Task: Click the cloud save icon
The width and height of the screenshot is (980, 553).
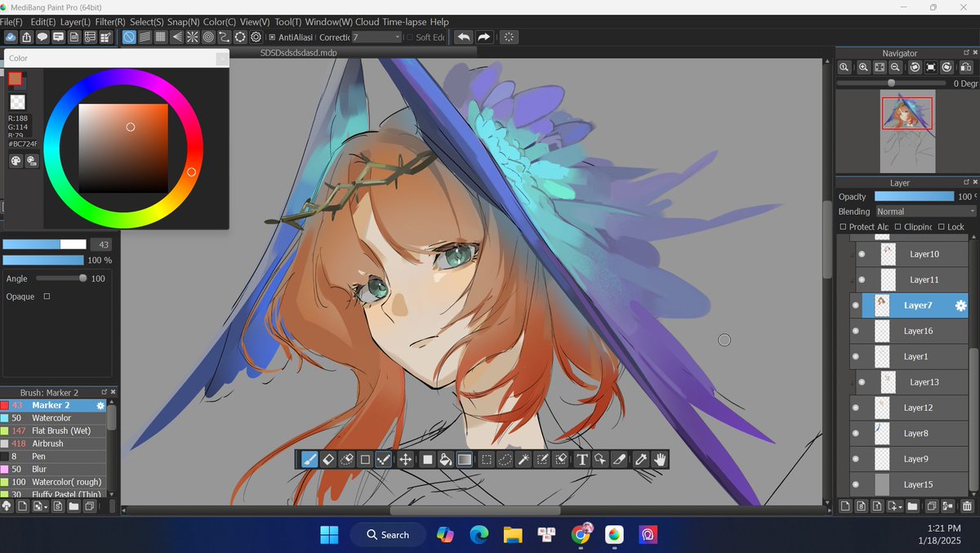Action: (x=11, y=37)
